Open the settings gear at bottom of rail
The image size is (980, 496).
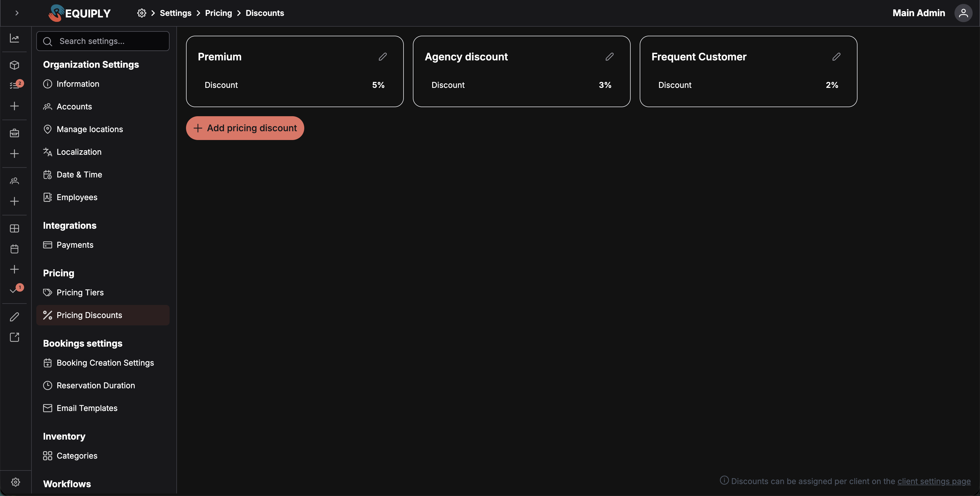coord(16,482)
